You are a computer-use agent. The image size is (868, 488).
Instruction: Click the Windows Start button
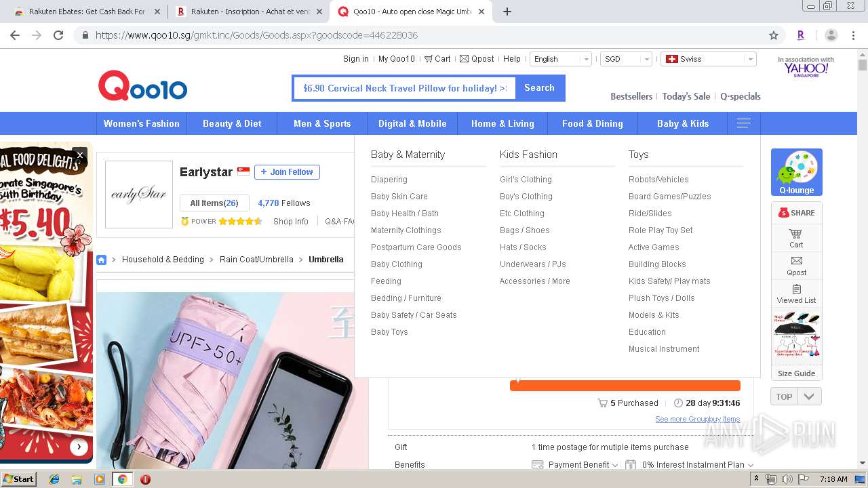(x=18, y=479)
